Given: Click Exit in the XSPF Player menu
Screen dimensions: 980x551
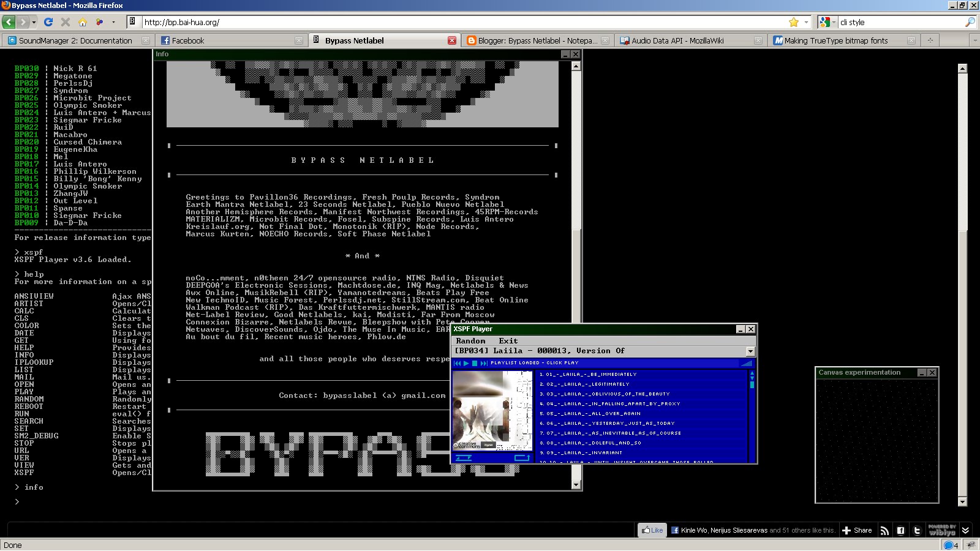Looking at the screenshot, I should coord(508,341).
